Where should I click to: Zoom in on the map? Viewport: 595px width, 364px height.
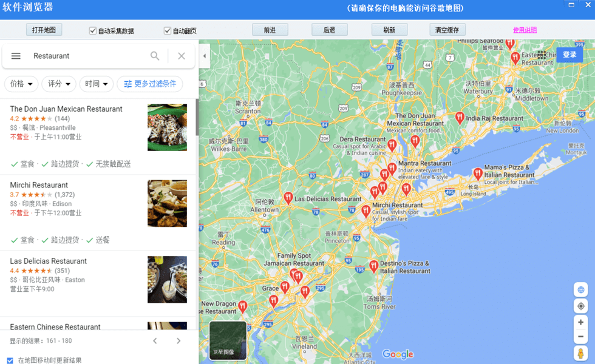[x=580, y=322]
